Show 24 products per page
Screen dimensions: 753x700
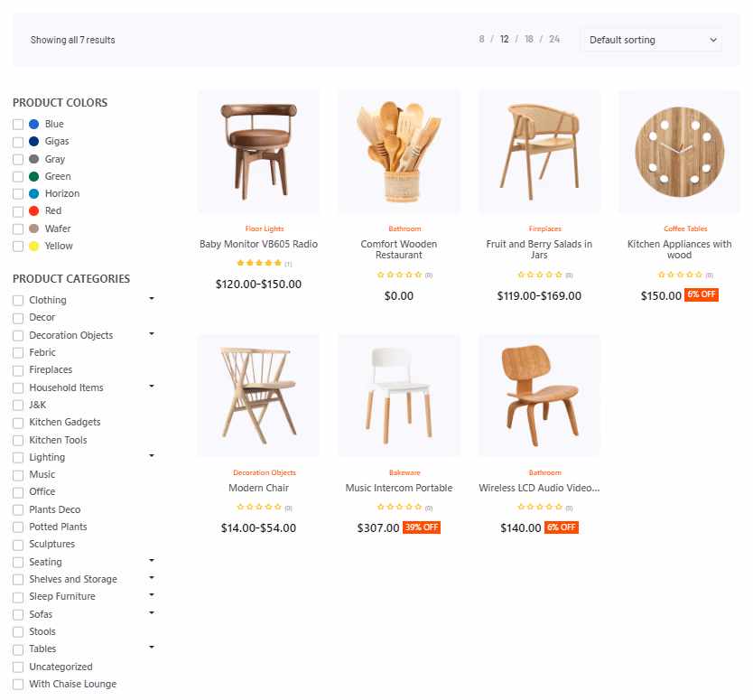click(x=554, y=39)
